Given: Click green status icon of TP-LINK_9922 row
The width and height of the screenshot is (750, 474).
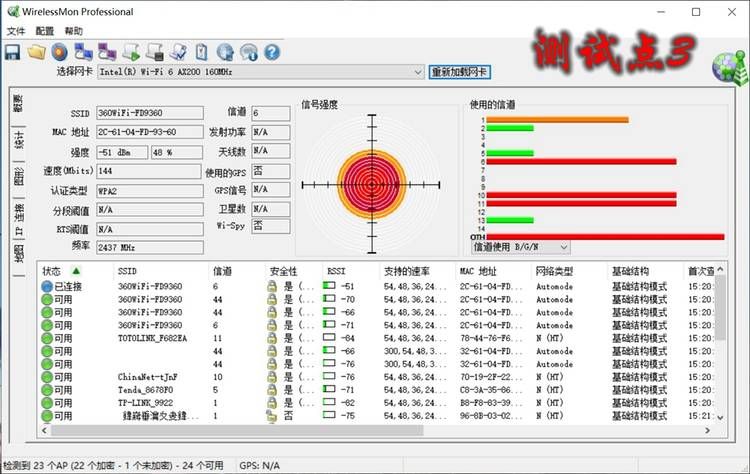Looking at the screenshot, I should [47, 403].
